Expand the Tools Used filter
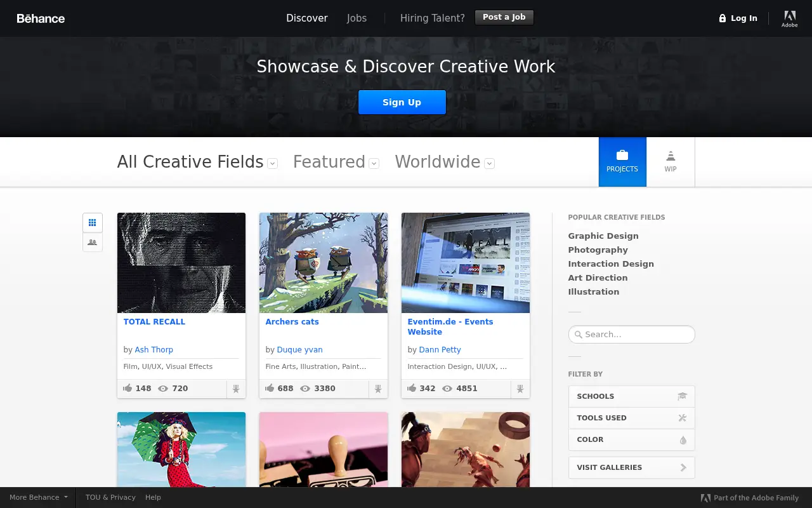The width and height of the screenshot is (812, 508). [632, 418]
